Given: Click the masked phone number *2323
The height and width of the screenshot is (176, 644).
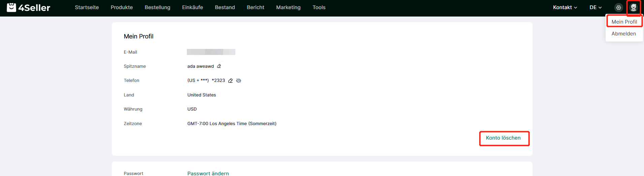Looking at the screenshot, I should pos(218,81).
